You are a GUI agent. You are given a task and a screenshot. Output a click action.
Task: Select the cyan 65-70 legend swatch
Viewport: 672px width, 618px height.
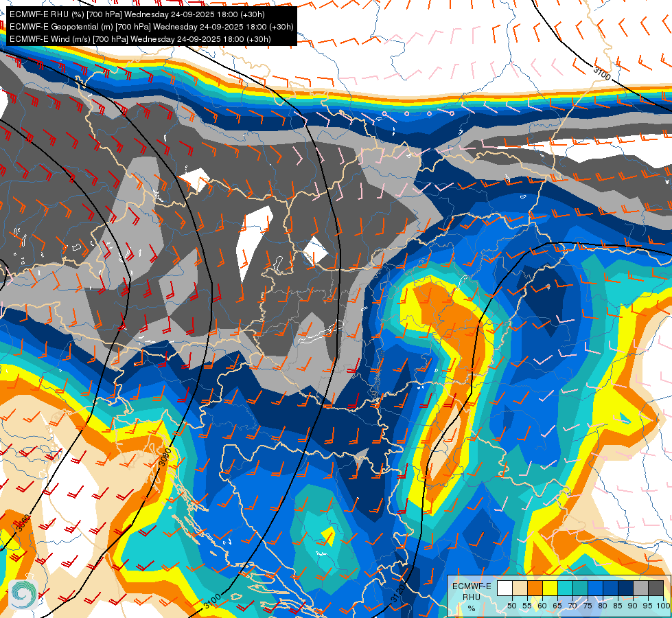(x=566, y=588)
